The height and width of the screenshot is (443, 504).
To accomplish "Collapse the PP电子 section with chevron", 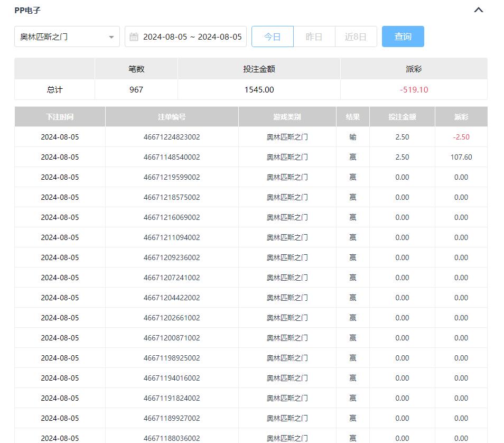I will tap(479, 10).
